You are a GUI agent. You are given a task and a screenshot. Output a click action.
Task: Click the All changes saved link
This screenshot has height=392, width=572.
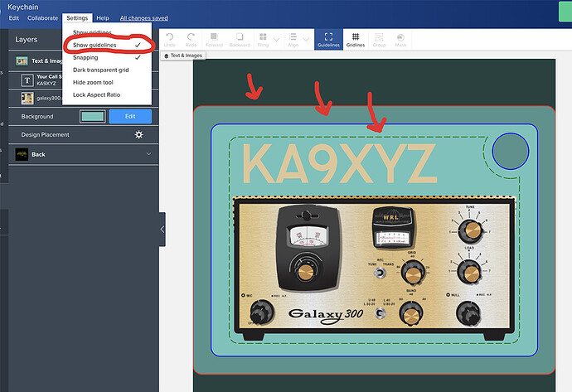[144, 18]
